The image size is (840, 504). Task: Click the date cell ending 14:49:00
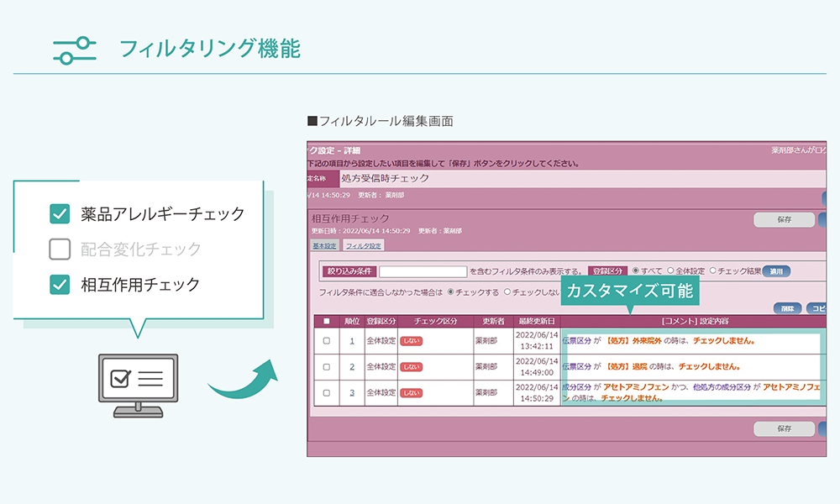coord(537,367)
